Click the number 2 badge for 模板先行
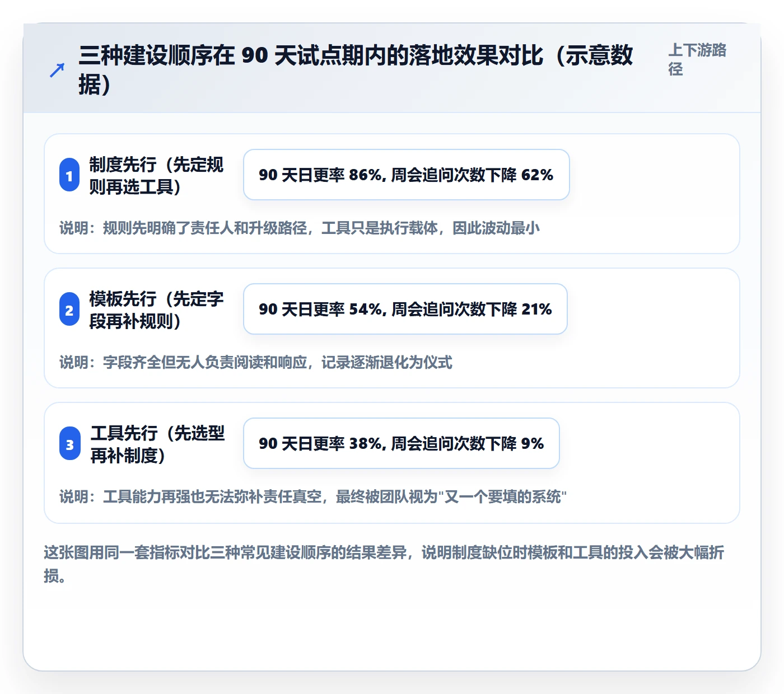The width and height of the screenshot is (784, 694). point(69,310)
